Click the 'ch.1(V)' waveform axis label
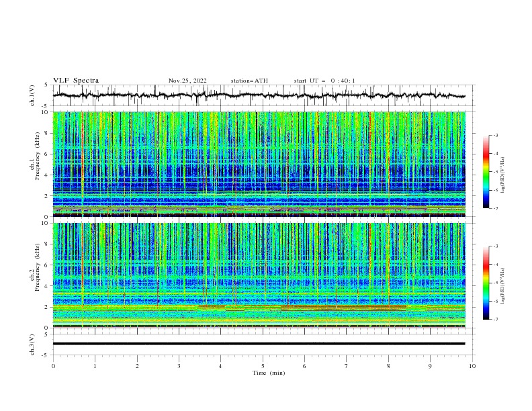The height and width of the screenshot is (411, 532). pyautogui.click(x=32, y=95)
